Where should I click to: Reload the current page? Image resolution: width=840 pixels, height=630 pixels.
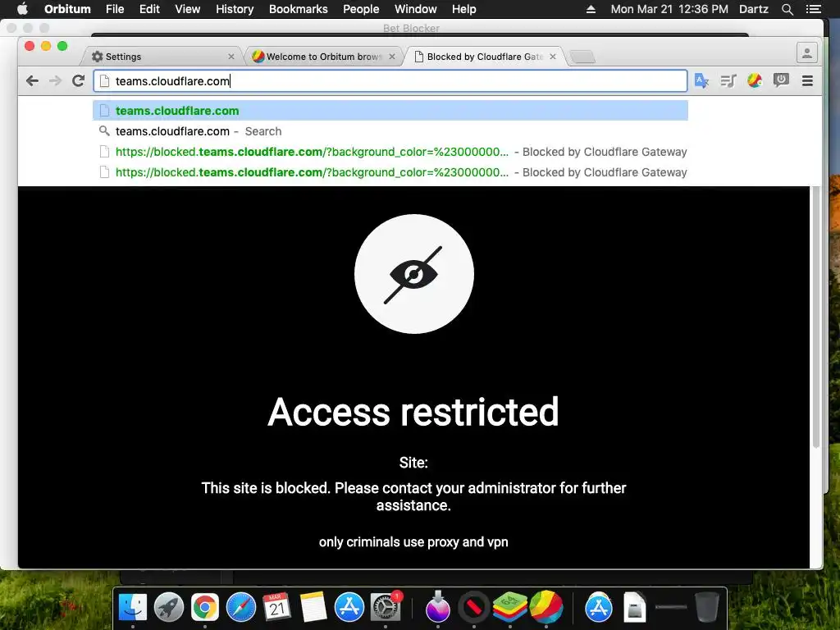(78, 81)
